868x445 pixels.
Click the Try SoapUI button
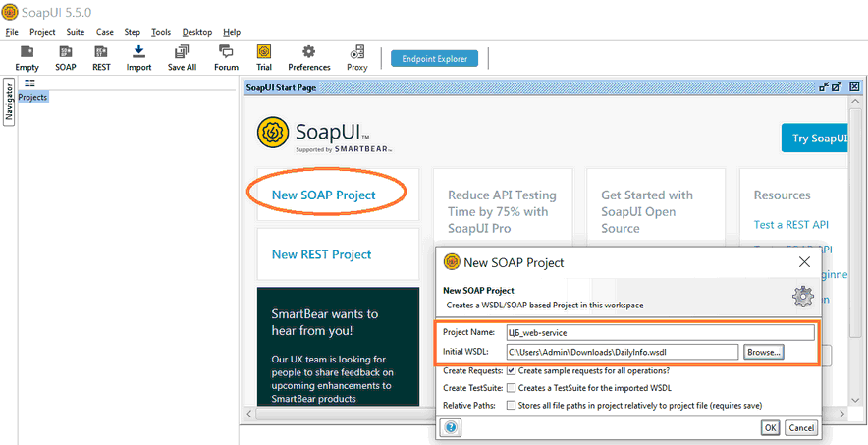point(814,138)
